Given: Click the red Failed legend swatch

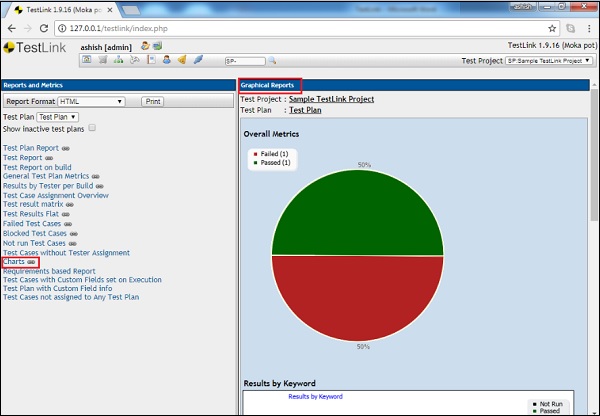Looking at the screenshot, I should [x=256, y=154].
